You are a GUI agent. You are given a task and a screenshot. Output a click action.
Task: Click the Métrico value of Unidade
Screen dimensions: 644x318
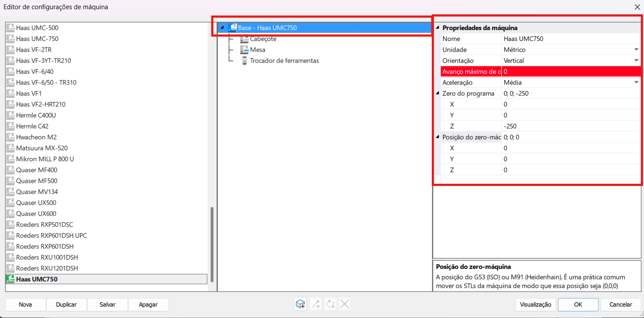click(x=514, y=49)
